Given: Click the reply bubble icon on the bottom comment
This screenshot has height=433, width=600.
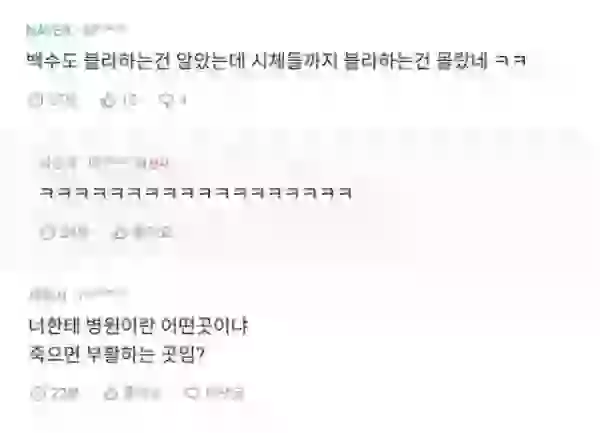Looking at the screenshot, I should click(x=192, y=393).
